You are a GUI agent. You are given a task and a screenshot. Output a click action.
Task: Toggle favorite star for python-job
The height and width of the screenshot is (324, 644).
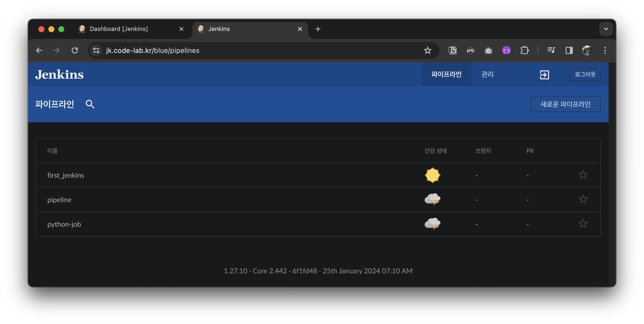point(583,224)
